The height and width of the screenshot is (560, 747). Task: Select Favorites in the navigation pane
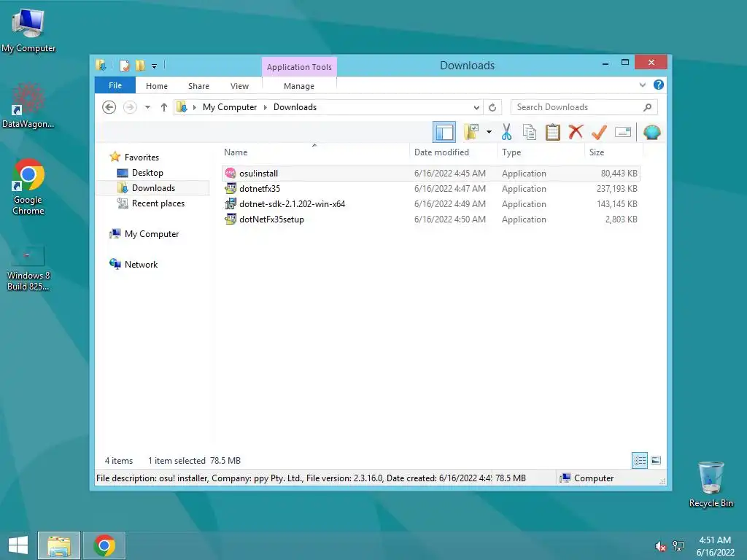coord(142,157)
